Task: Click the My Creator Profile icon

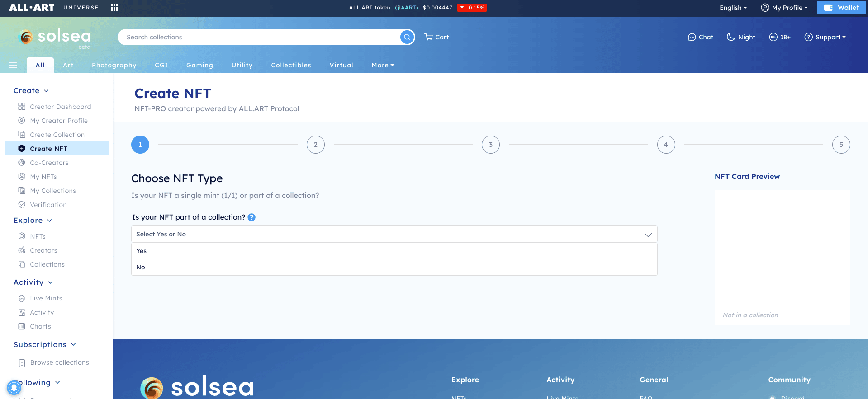Action: tap(22, 121)
